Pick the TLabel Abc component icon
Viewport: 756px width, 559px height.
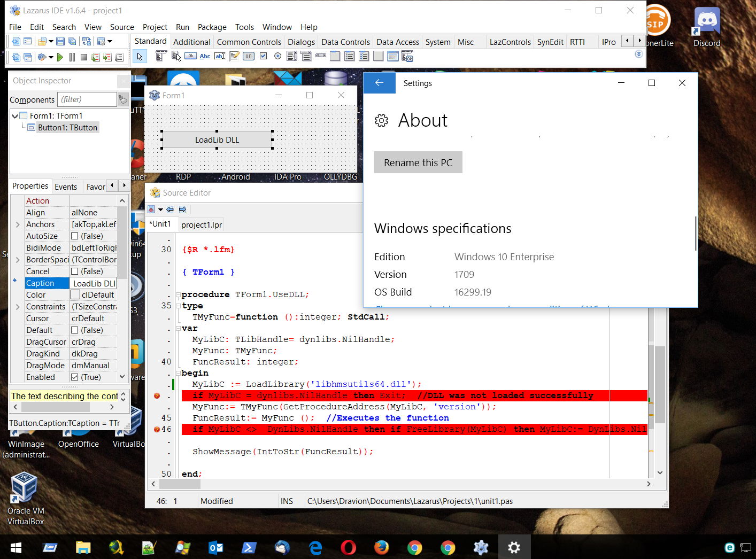(205, 56)
